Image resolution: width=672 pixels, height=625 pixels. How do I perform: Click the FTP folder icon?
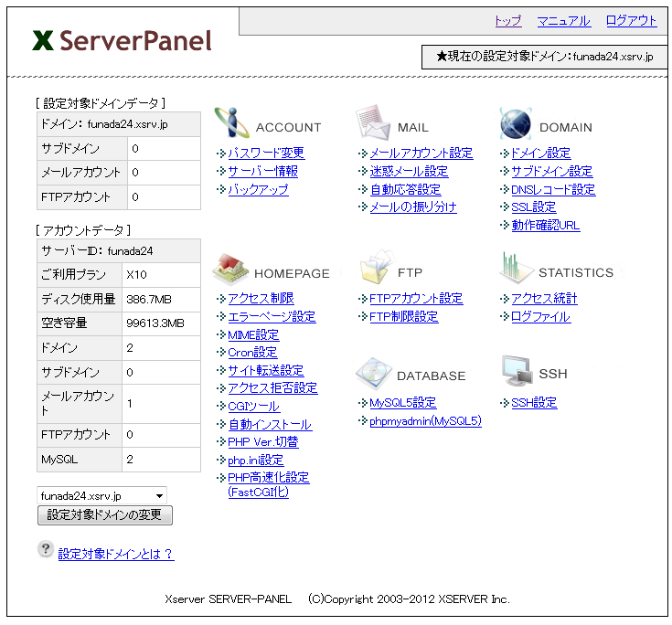(378, 268)
